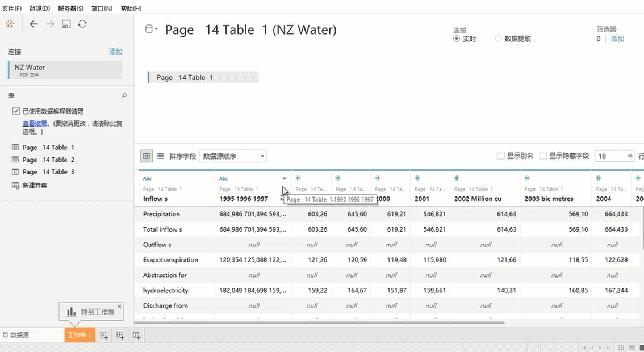Click the save disk icon
The image size is (644, 352).
click(66, 24)
